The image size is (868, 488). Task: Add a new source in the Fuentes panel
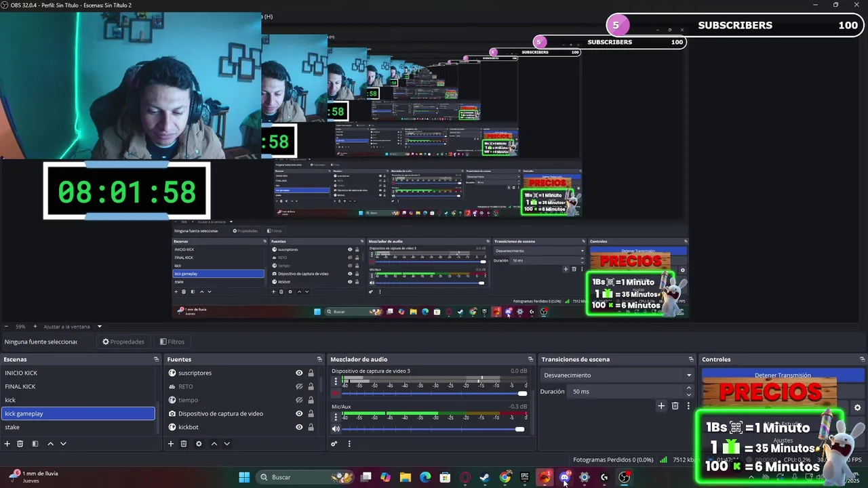(x=171, y=444)
